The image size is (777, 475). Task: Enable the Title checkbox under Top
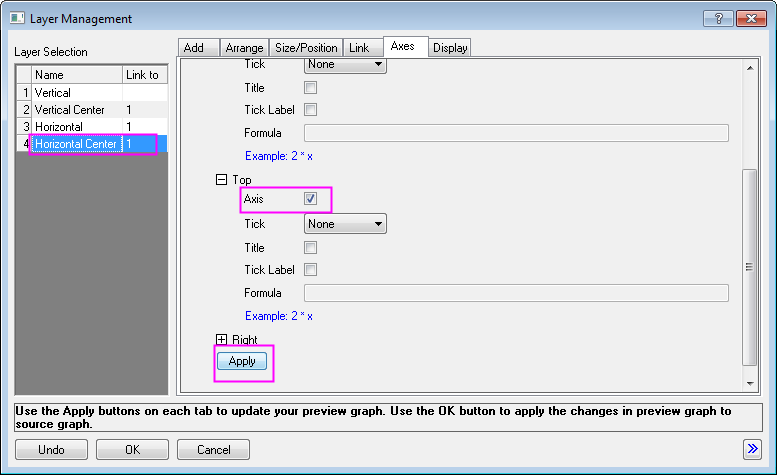310,247
